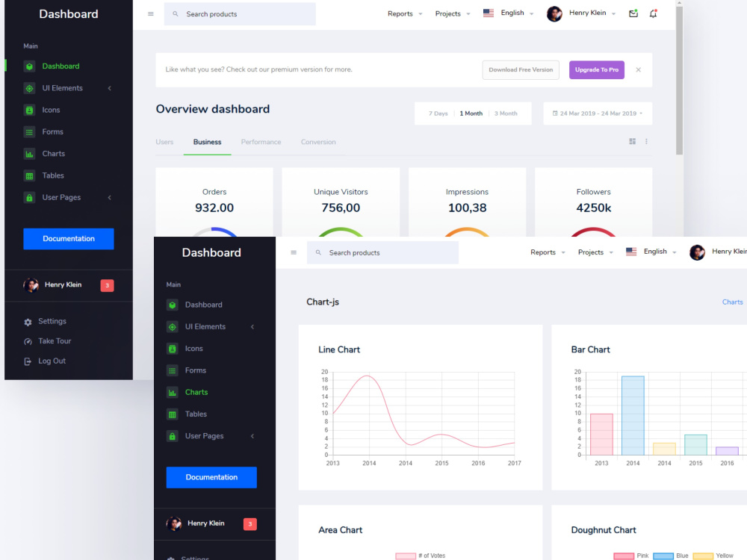
Task: Open vertical dots menu beside overview tabs
Action: tap(646, 141)
